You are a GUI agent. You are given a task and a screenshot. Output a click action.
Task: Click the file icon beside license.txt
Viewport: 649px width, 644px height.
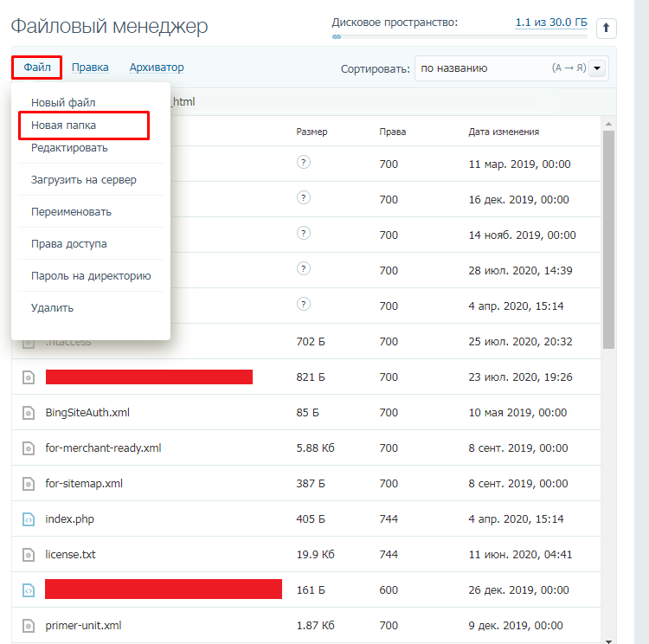coord(29,555)
